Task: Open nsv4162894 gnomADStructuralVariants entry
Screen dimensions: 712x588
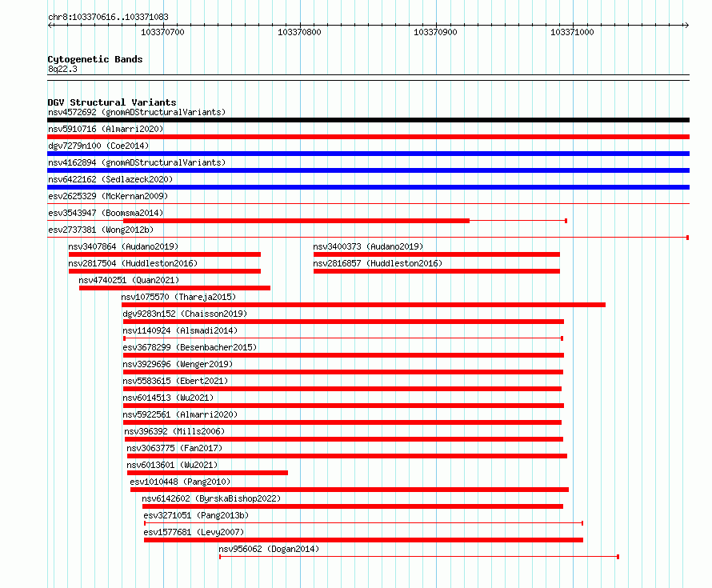Action: pyautogui.click(x=137, y=162)
